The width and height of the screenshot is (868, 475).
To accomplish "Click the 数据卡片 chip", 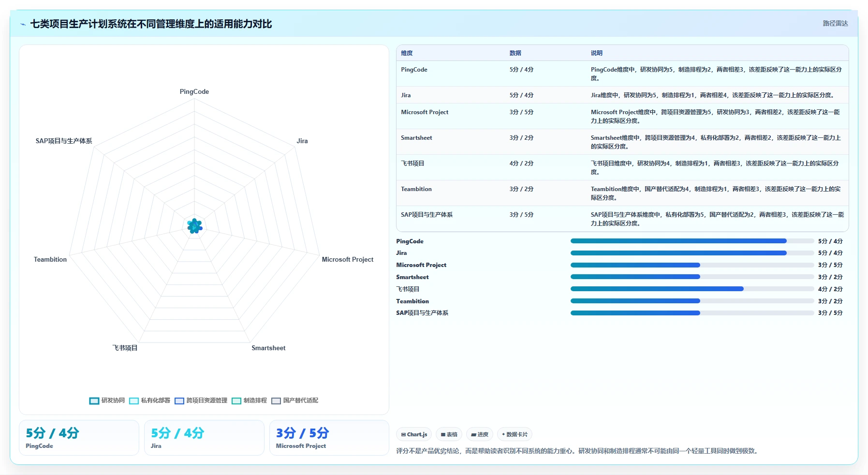I will pyautogui.click(x=515, y=434).
